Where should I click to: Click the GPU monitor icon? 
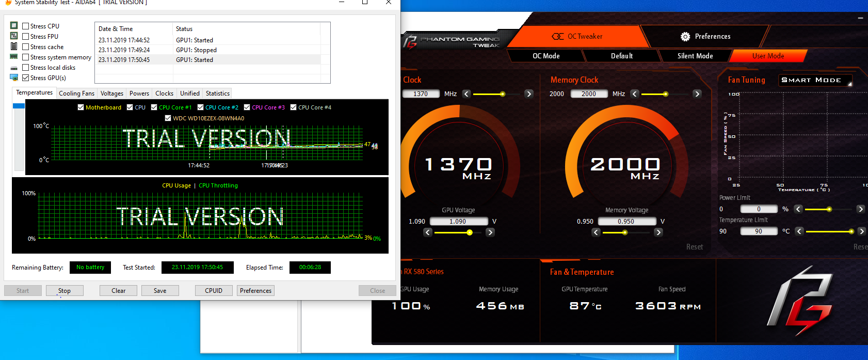coord(14,77)
